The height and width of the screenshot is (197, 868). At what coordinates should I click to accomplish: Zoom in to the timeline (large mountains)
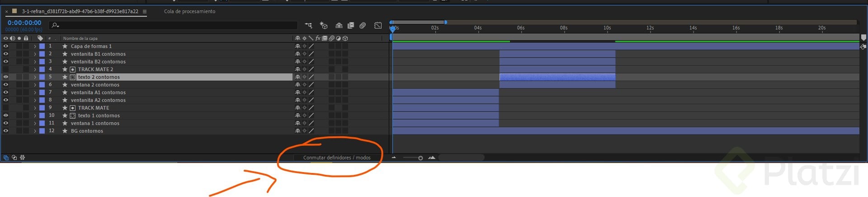(432, 158)
